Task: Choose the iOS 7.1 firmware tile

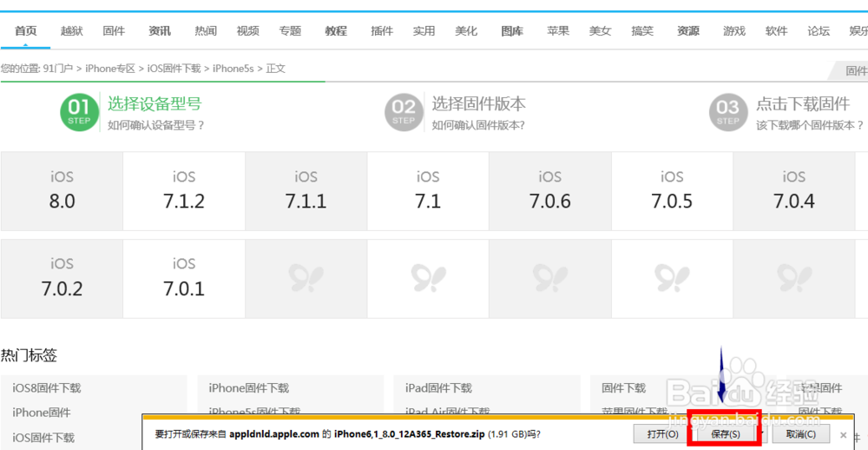Action: tap(428, 191)
